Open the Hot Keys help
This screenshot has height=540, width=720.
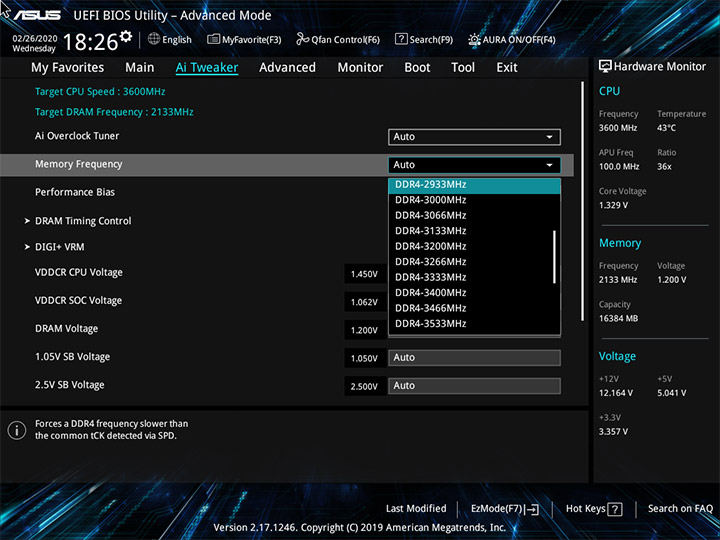point(594,509)
